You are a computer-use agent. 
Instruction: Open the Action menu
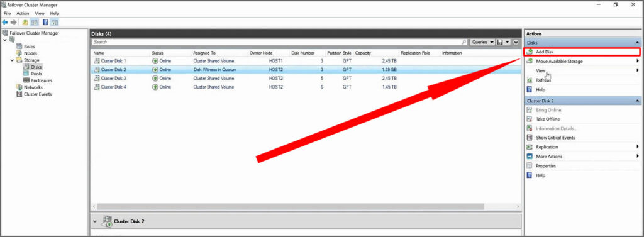coord(23,14)
